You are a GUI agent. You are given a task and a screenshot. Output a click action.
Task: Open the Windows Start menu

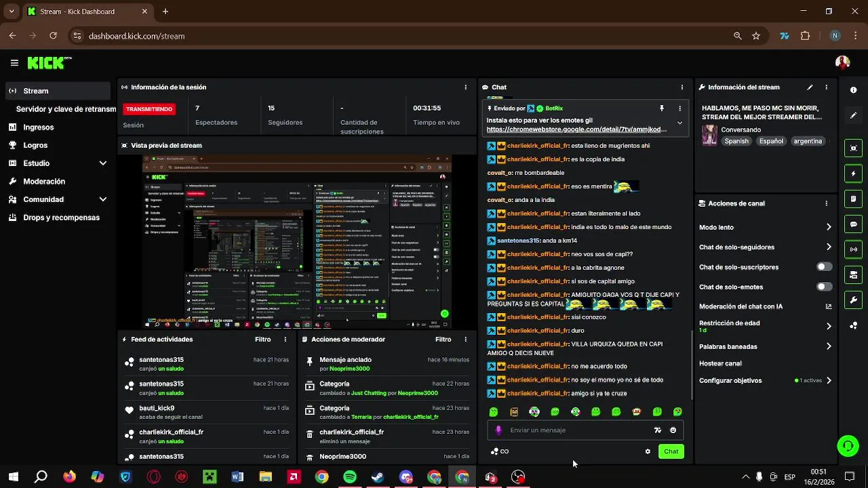tap(14, 477)
